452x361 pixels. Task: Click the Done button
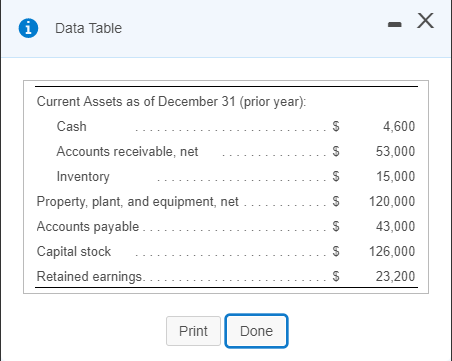click(x=256, y=331)
